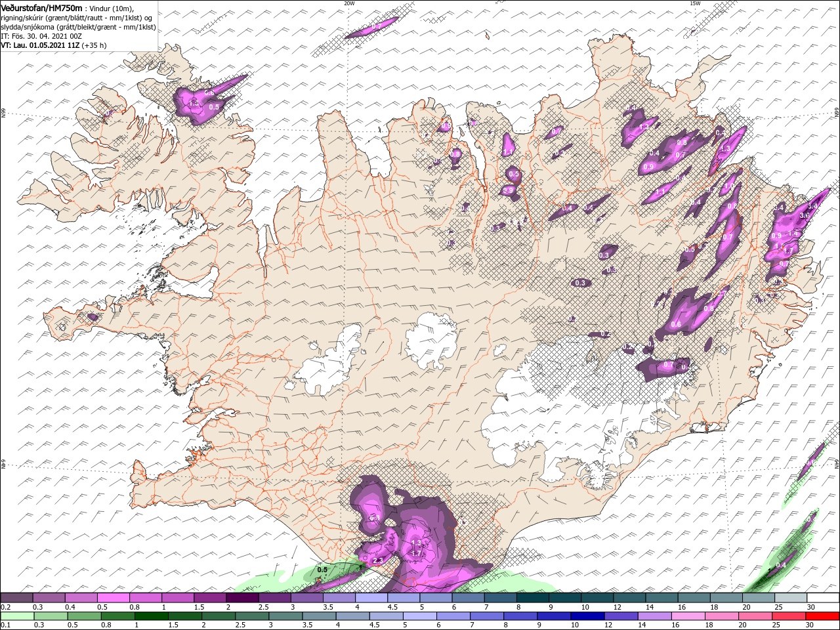Image resolution: width=840 pixels, height=630 pixels.
Task: Pick the purple swatch labeled 12 in rain scale
Action: (621, 616)
